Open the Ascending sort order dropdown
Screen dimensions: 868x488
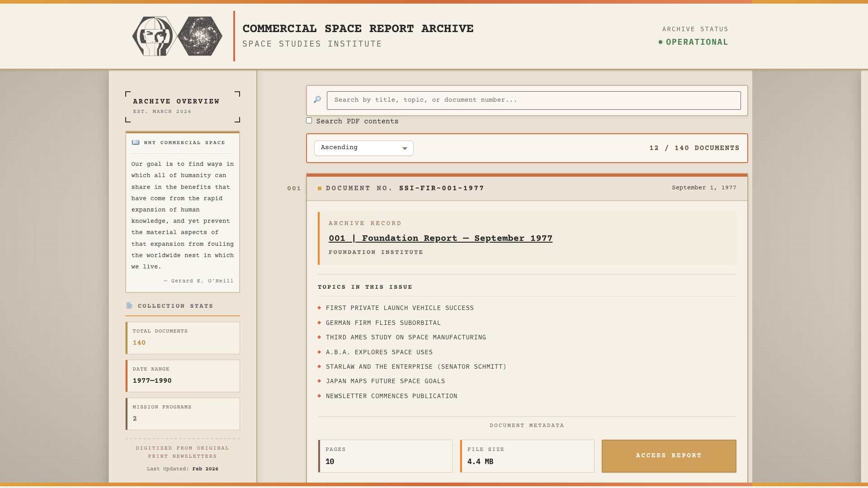pos(364,148)
